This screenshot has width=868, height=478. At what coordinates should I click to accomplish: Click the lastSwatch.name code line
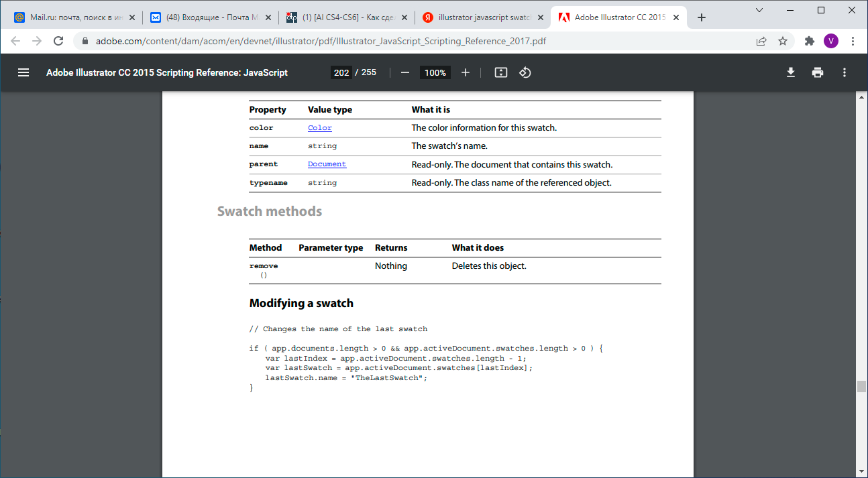(346, 377)
